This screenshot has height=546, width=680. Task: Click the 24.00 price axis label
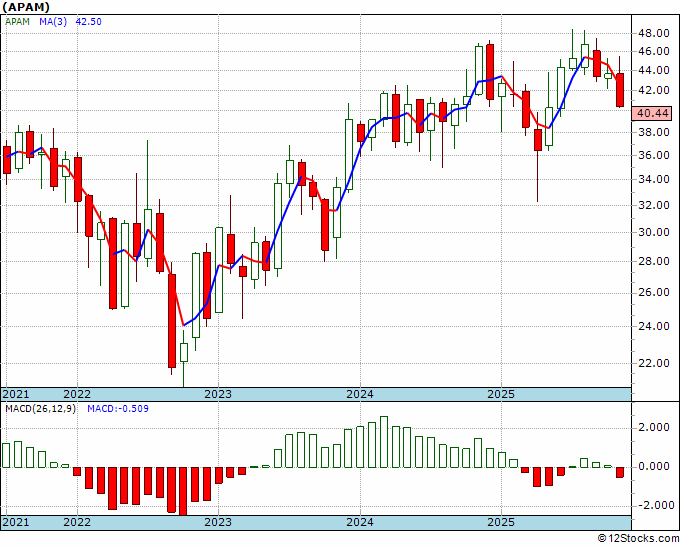[x=653, y=326]
